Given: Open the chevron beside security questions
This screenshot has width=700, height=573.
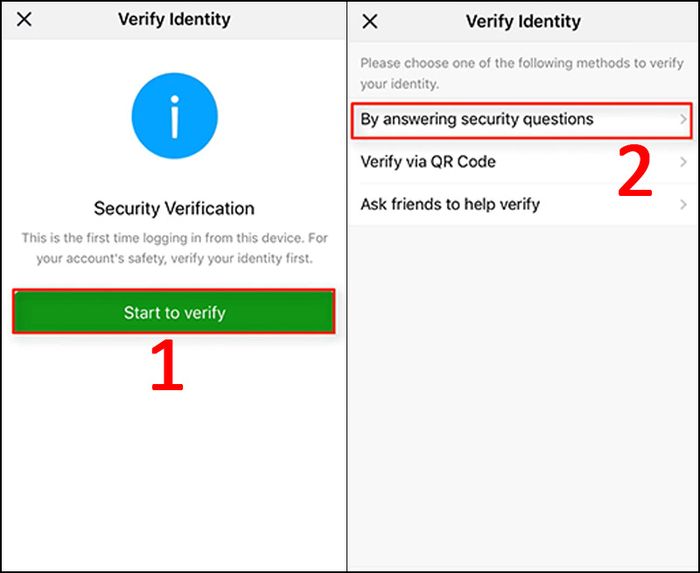Looking at the screenshot, I should click(x=683, y=120).
